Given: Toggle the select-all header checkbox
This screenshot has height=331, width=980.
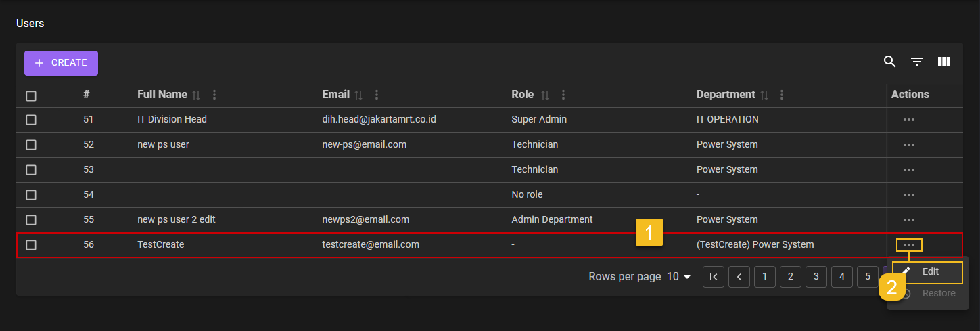Looking at the screenshot, I should (31, 95).
